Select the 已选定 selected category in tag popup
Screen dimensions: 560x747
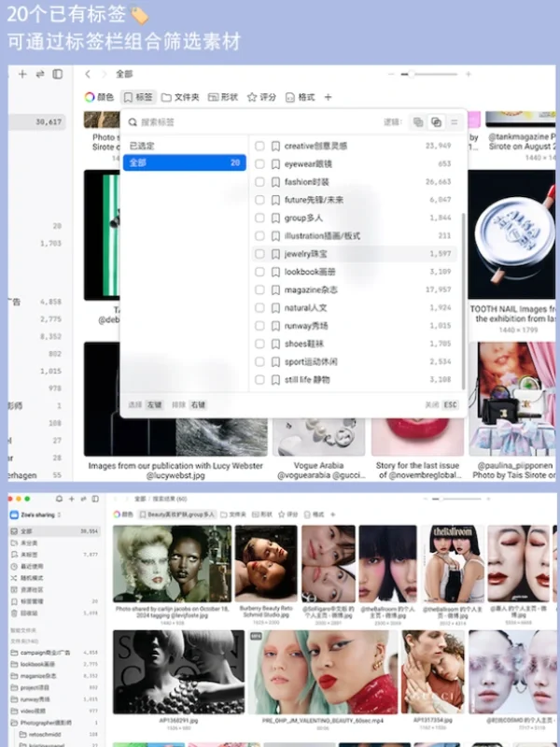click(142, 146)
